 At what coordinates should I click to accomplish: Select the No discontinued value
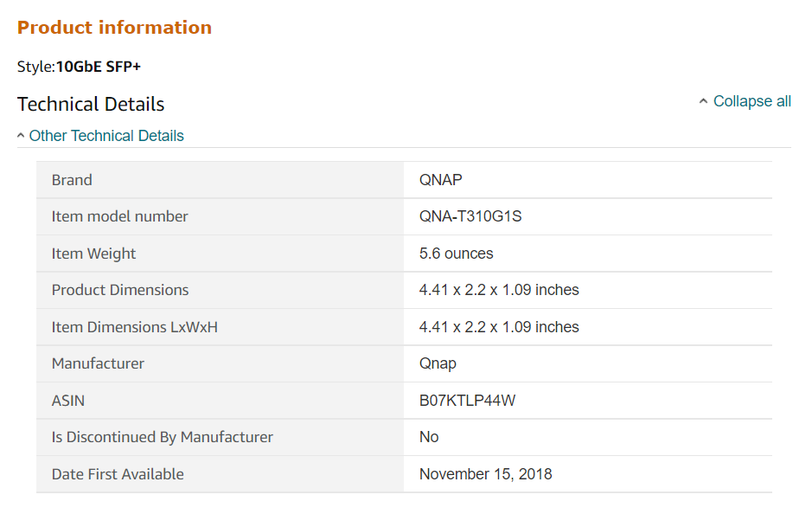click(429, 437)
